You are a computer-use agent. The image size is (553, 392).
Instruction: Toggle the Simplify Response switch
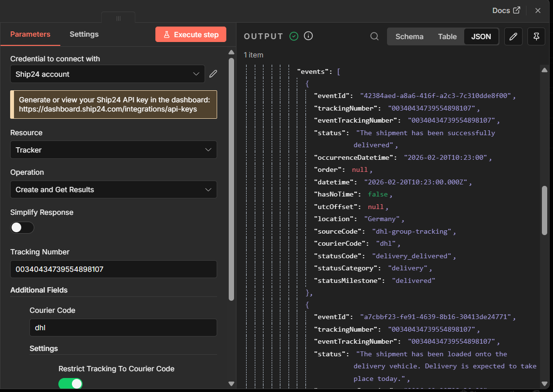[22, 227]
